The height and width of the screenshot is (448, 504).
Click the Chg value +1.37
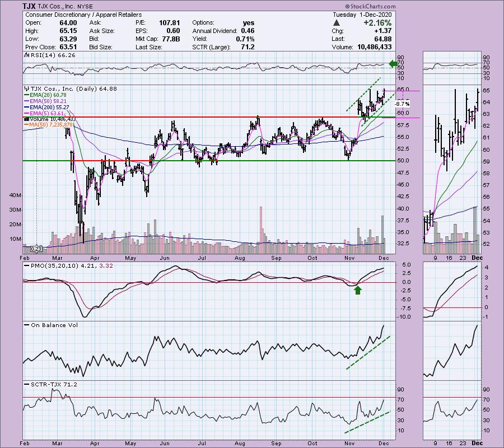383,31
